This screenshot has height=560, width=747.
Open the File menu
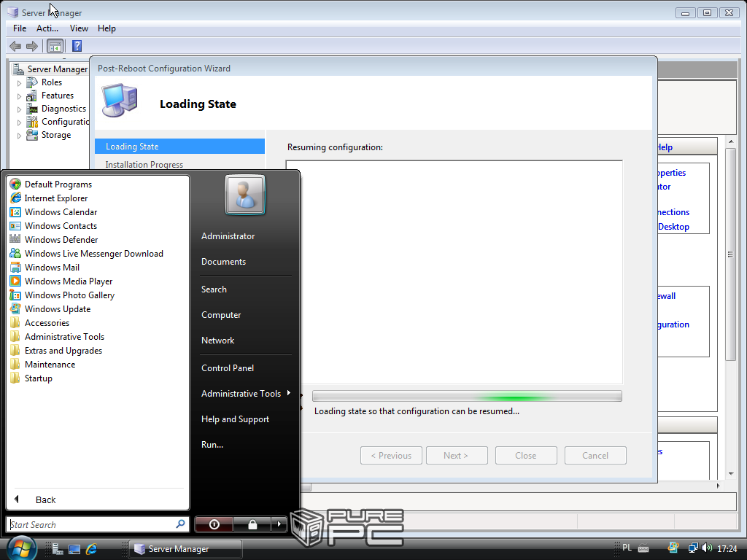coord(20,28)
